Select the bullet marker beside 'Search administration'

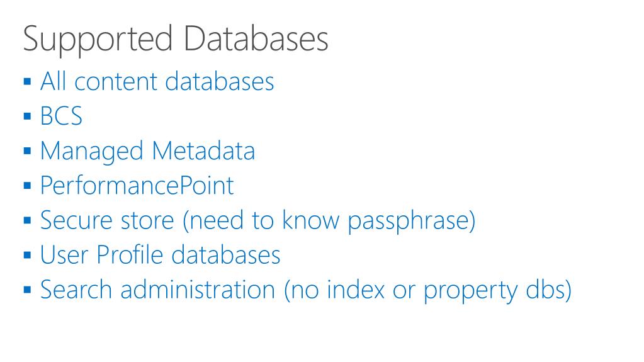28,290
